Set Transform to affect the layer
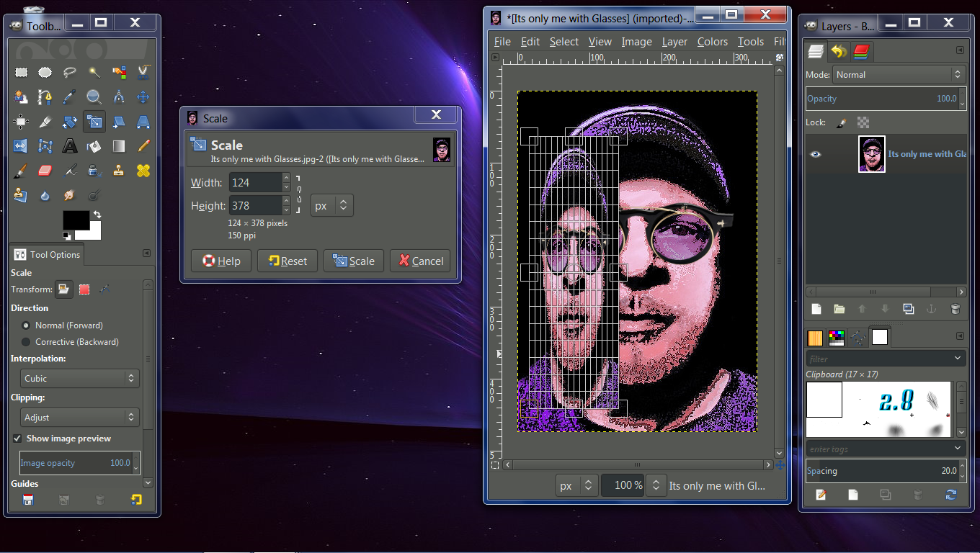980x553 pixels. click(64, 289)
